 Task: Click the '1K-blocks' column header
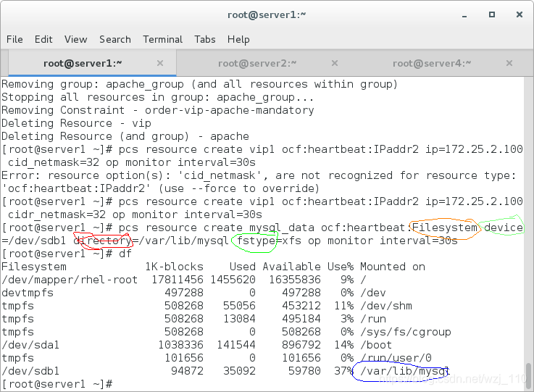175,267
